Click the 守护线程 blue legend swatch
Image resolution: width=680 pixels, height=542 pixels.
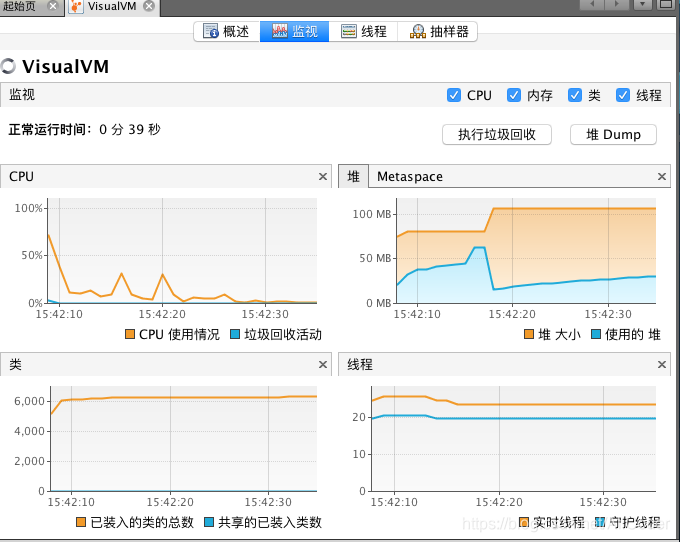tap(600, 522)
